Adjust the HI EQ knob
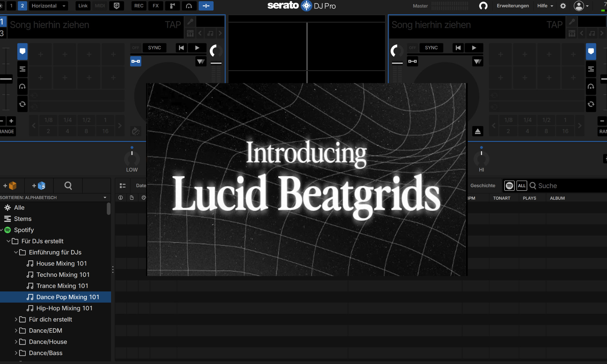The image size is (607, 364). [481, 159]
